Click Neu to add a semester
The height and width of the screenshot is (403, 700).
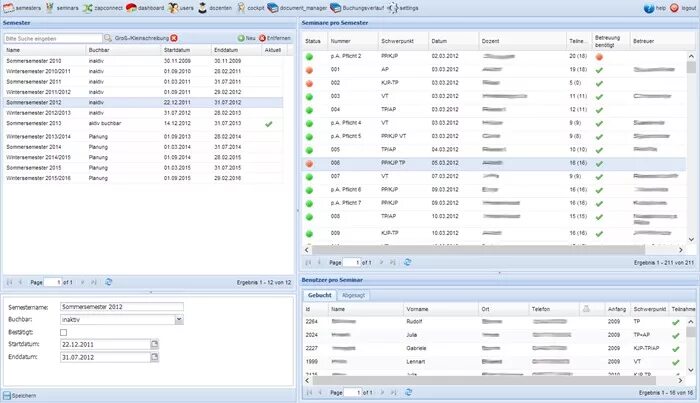point(246,38)
